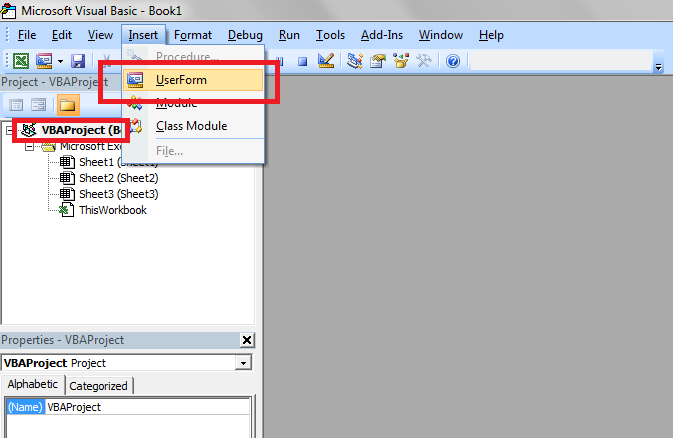
Task: Switch to the Alphabetic tab
Action: [x=33, y=384]
